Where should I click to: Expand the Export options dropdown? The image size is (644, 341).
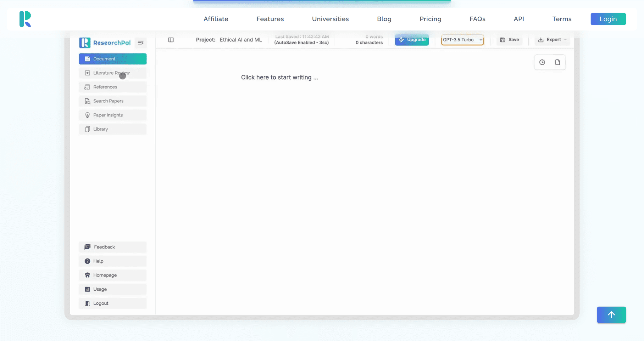pyautogui.click(x=552, y=40)
